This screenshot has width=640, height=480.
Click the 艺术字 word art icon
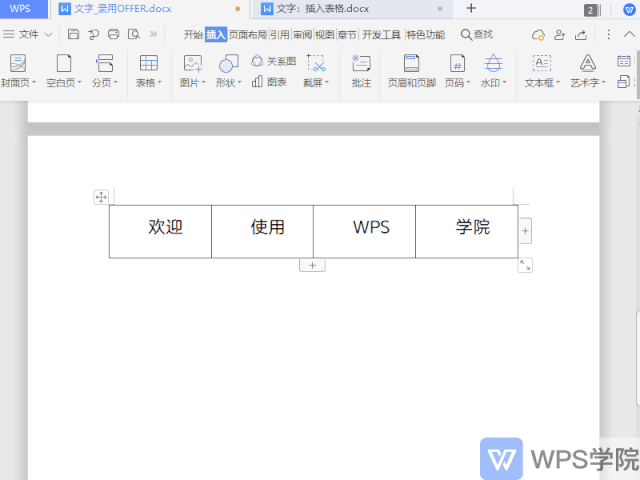[x=588, y=64]
